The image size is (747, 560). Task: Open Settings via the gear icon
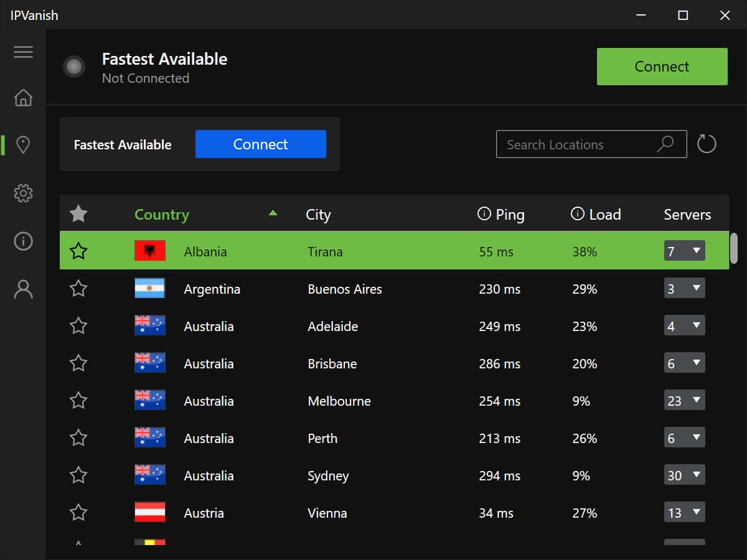point(23,193)
